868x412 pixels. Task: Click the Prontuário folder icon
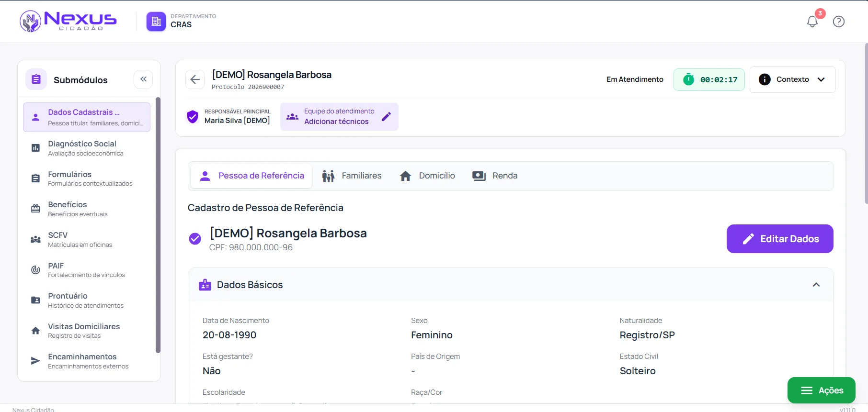click(x=35, y=300)
